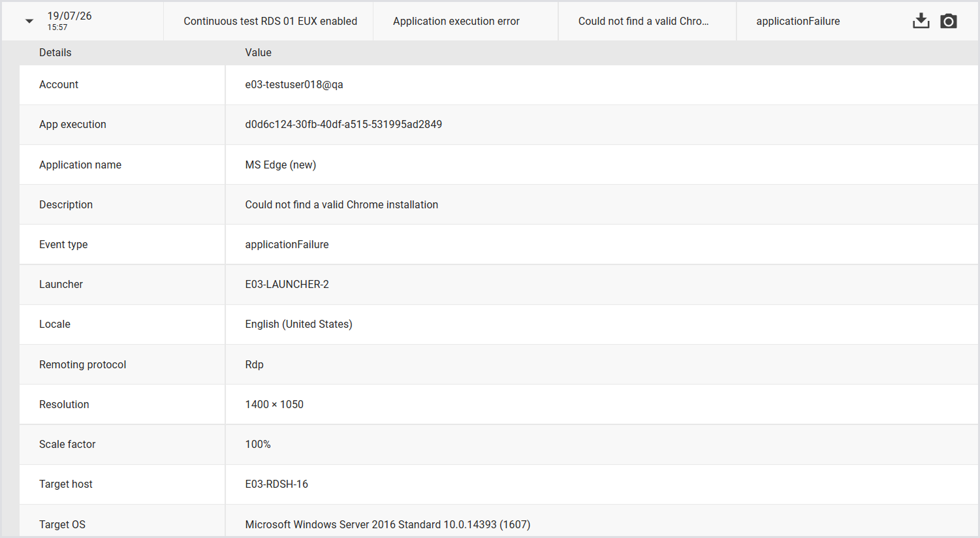Click the English (United States) locale value

click(299, 324)
